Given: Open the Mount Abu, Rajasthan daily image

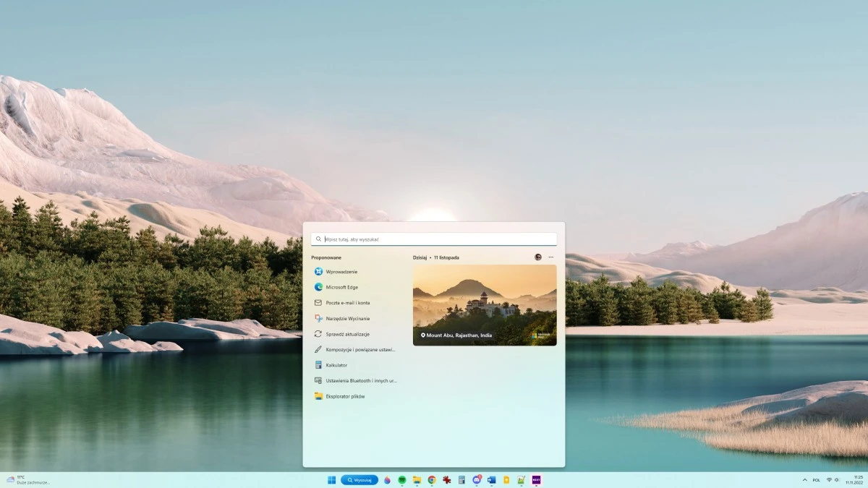Looking at the screenshot, I should tap(485, 305).
